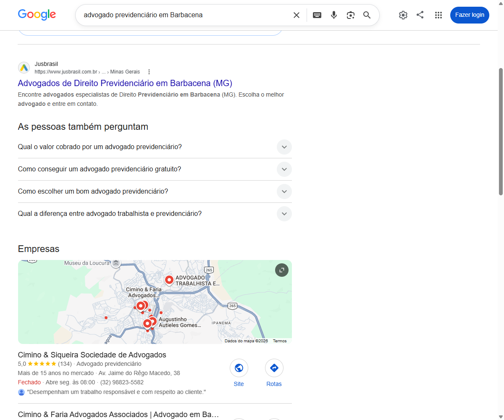The image size is (504, 420).
Task: Click the page vertical scrollbar thumb
Action: 501,131
